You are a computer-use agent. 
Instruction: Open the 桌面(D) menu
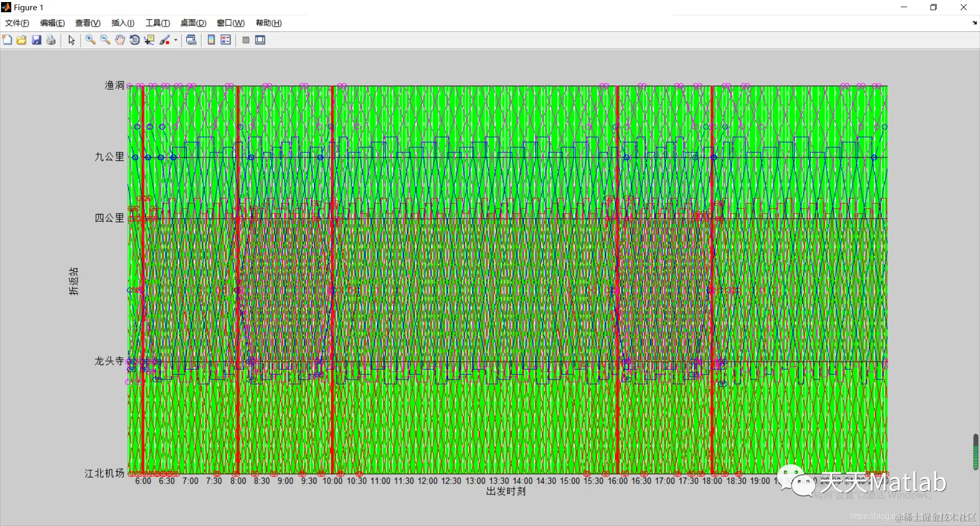click(193, 23)
